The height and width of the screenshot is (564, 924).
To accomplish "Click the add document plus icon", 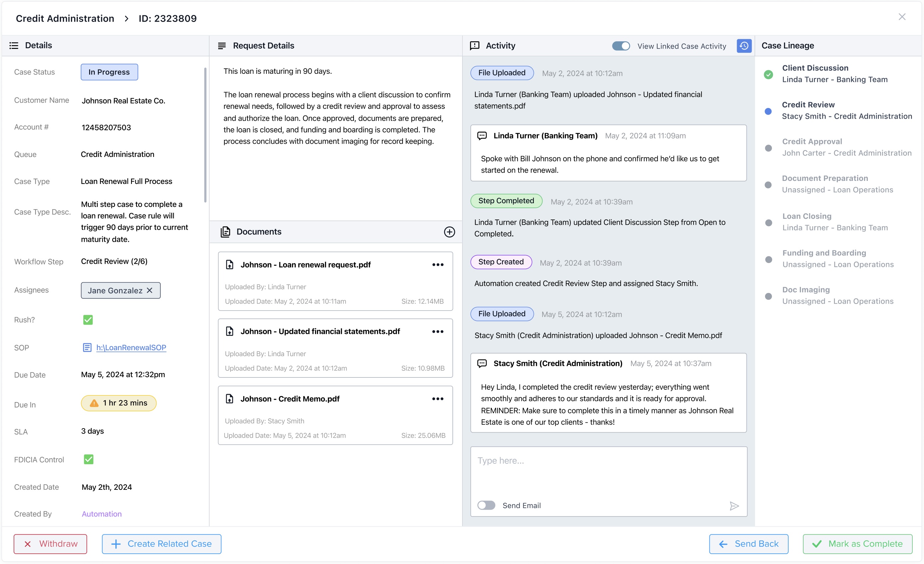I will pos(449,232).
